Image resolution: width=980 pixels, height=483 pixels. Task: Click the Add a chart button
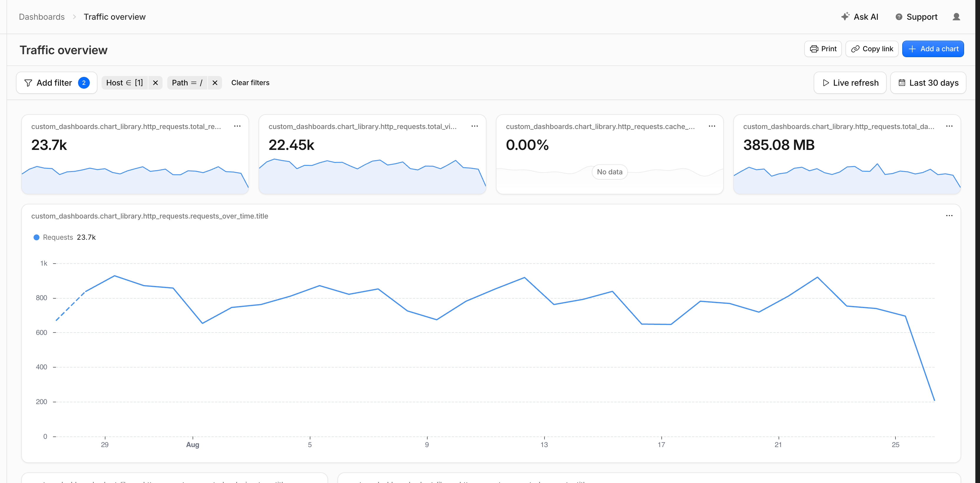tap(933, 49)
